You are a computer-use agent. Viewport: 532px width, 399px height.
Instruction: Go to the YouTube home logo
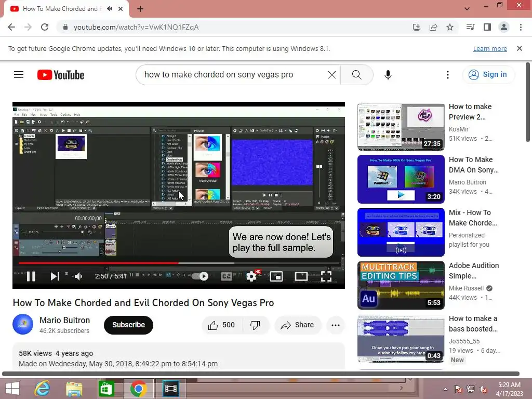click(61, 75)
